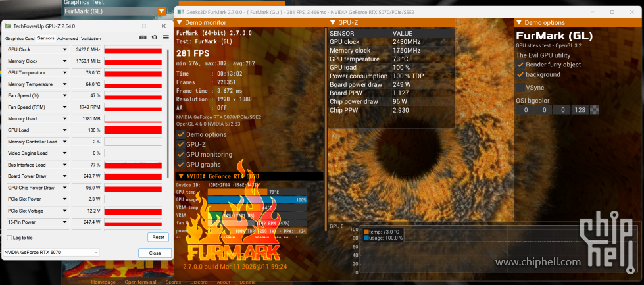Open the GPU-Z hamburger menu
The height and width of the screenshot is (285, 644).
point(166,38)
